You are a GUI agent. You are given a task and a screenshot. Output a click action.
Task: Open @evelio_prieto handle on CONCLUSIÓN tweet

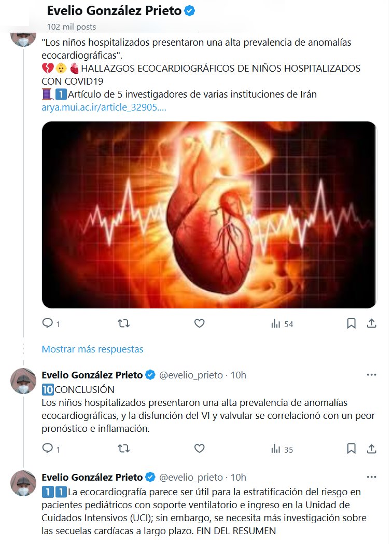[191, 375]
